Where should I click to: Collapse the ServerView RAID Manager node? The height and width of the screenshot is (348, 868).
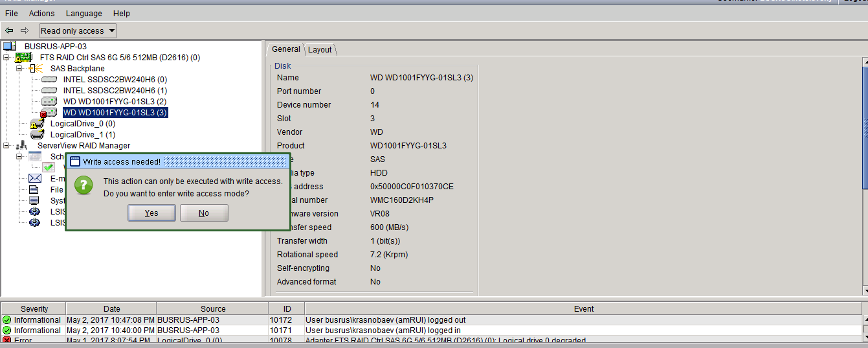(6, 146)
